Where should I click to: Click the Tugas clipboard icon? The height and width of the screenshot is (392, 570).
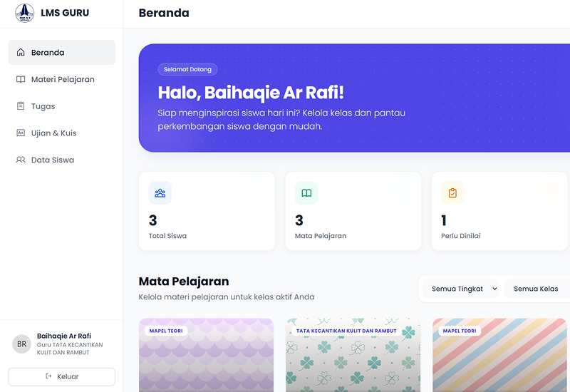tap(21, 105)
